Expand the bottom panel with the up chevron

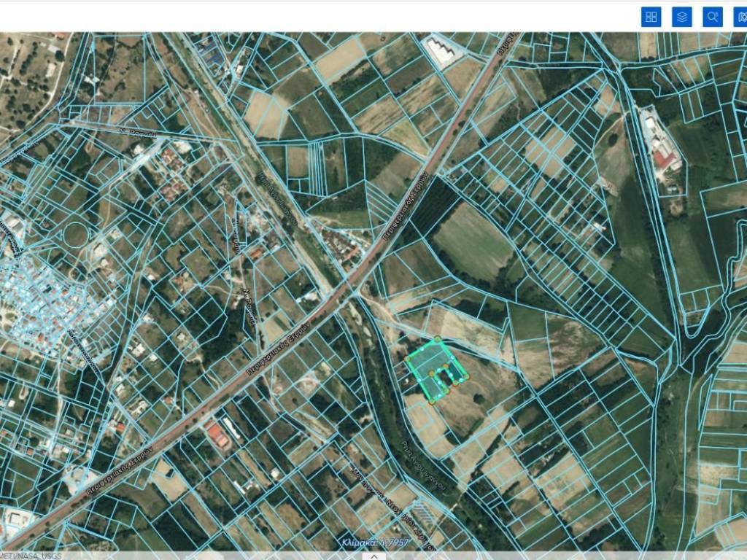[373, 556]
